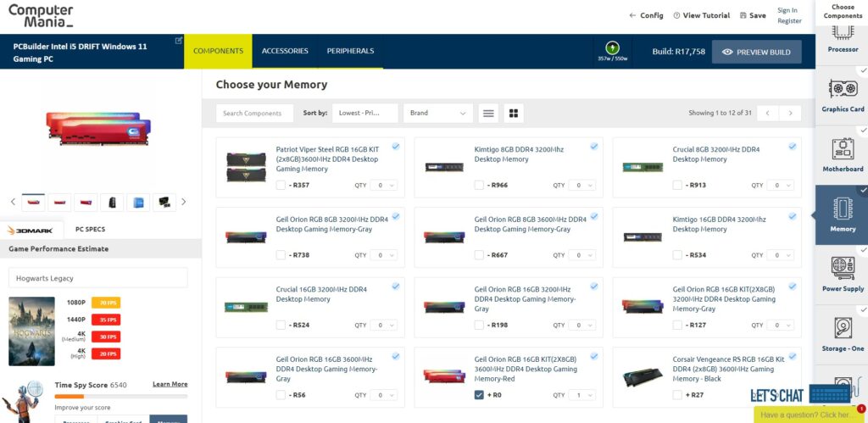Select the Motherboard icon in sidebar

click(843, 154)
